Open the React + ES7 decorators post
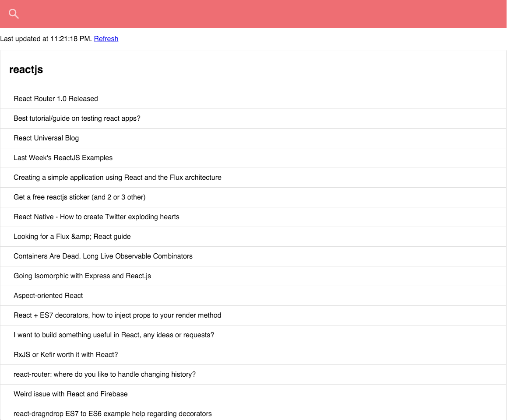Viewport: 507px width, 420px height. pos(253,315)
